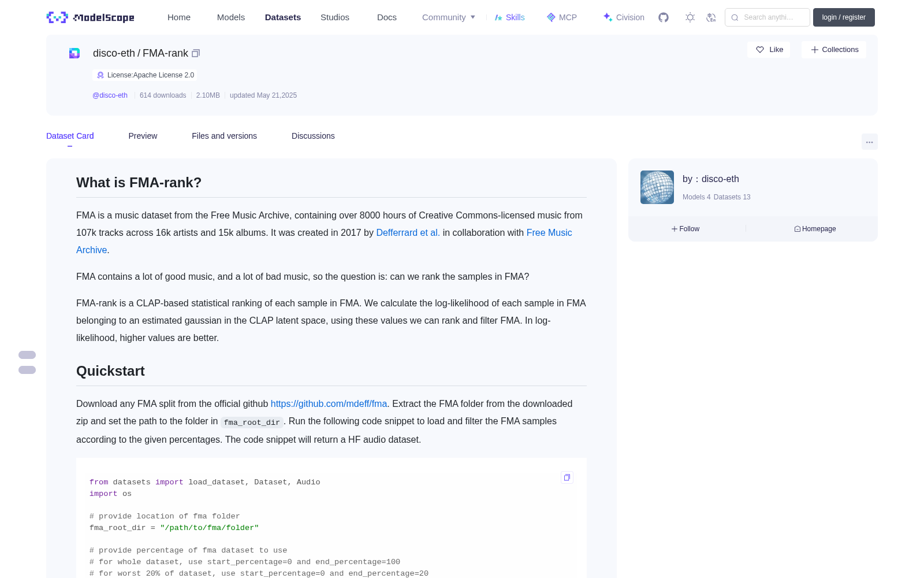
Task: Click the dataset cube icon beside title
Action: pos(74,53)
